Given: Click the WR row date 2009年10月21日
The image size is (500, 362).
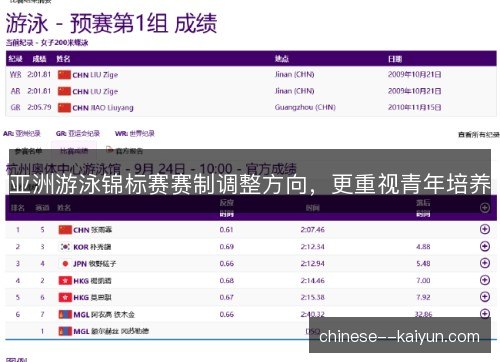Looking at the screenshot, I should 414,74.
